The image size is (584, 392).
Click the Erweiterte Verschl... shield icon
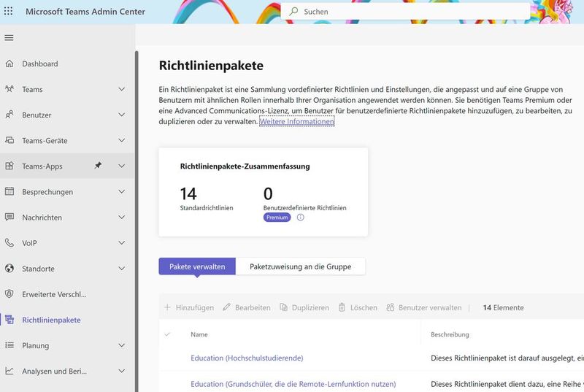(x=9, y=294)
